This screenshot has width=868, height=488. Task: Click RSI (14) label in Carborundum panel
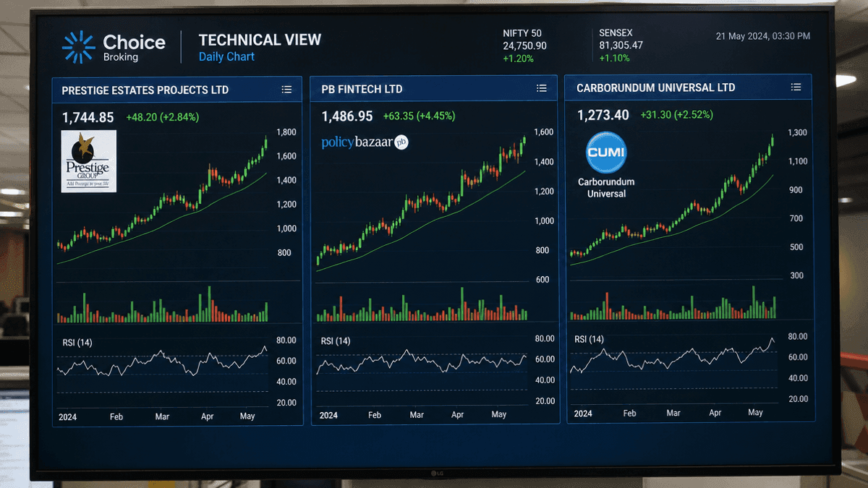point(589,340)
